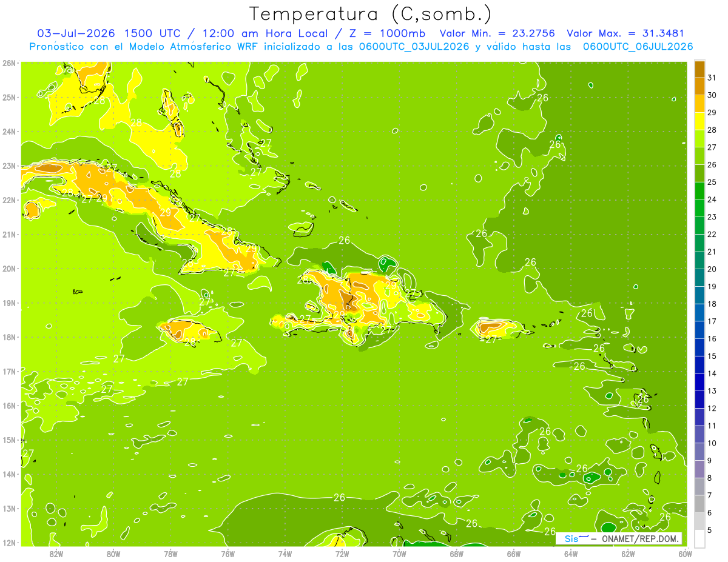Click the white colorbar swatch below 5
The image size is (728, 562).
coord(700,538)
